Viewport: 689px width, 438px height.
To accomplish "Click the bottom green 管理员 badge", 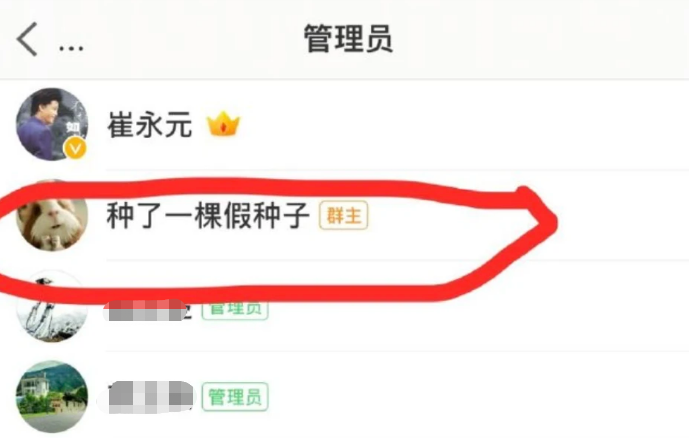I will [x=235, y=397].
